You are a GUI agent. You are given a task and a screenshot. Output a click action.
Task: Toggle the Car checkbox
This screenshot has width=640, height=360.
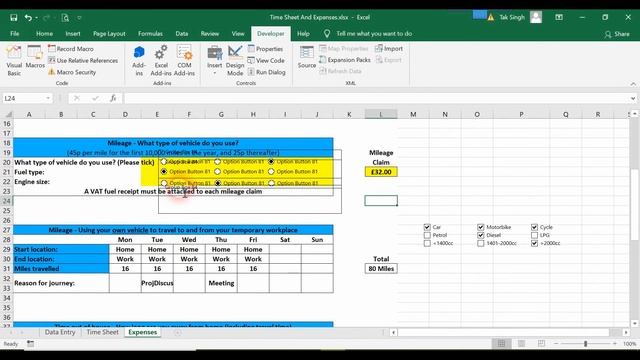(x=427, y=227)
